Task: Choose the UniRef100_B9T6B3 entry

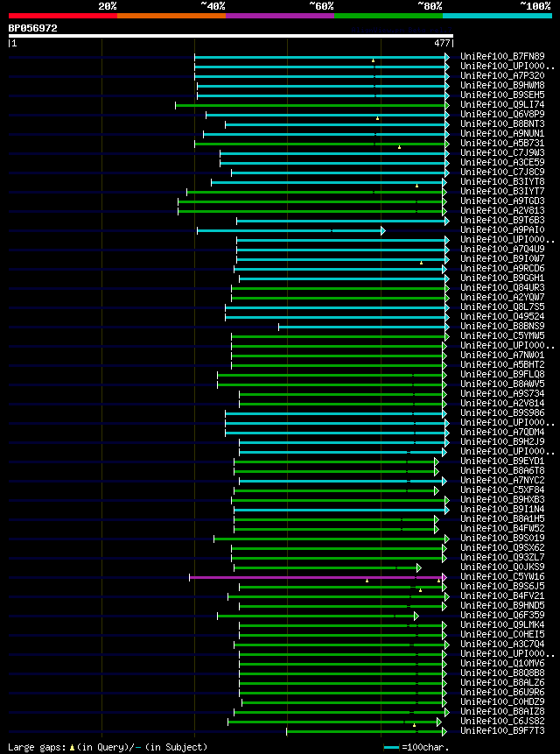Action: [502, 220]
